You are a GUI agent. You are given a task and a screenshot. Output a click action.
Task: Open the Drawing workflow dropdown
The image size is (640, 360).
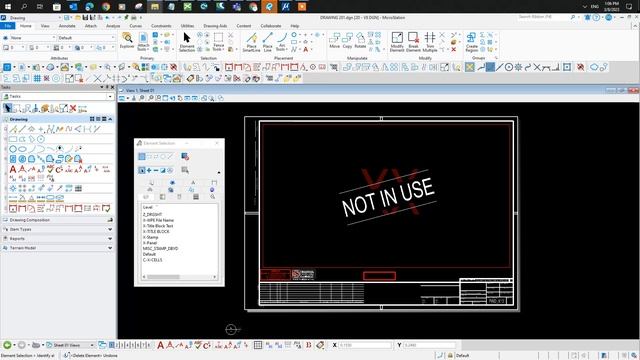pyautogui.click(x=34, y=18)
